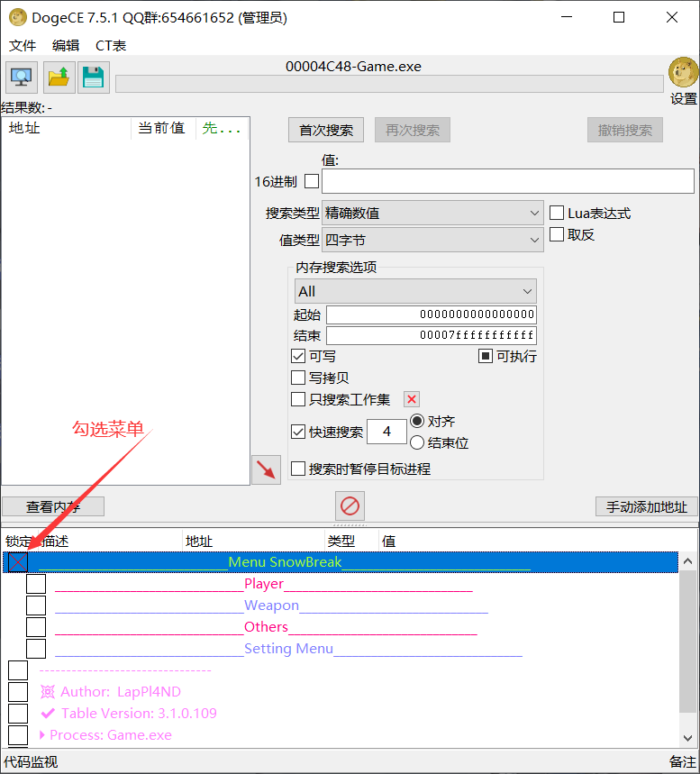Click the red X next to working set option

click(411, 399)
